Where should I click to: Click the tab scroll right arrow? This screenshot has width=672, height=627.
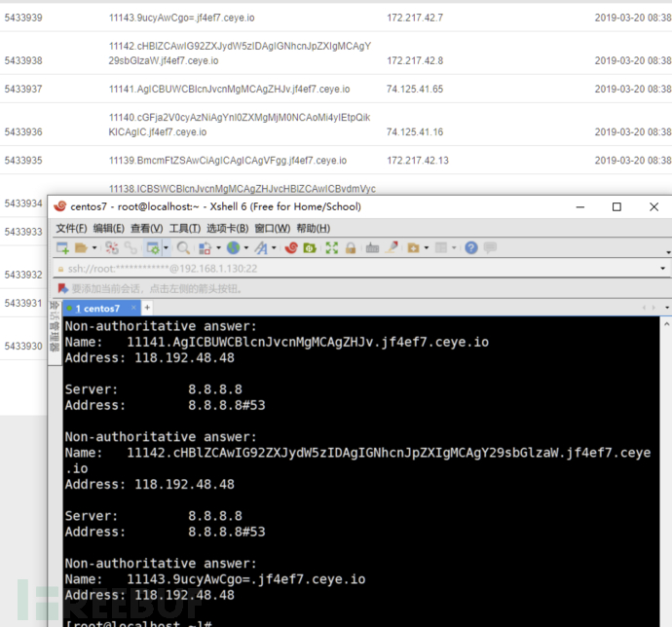(x=653, y=308)
